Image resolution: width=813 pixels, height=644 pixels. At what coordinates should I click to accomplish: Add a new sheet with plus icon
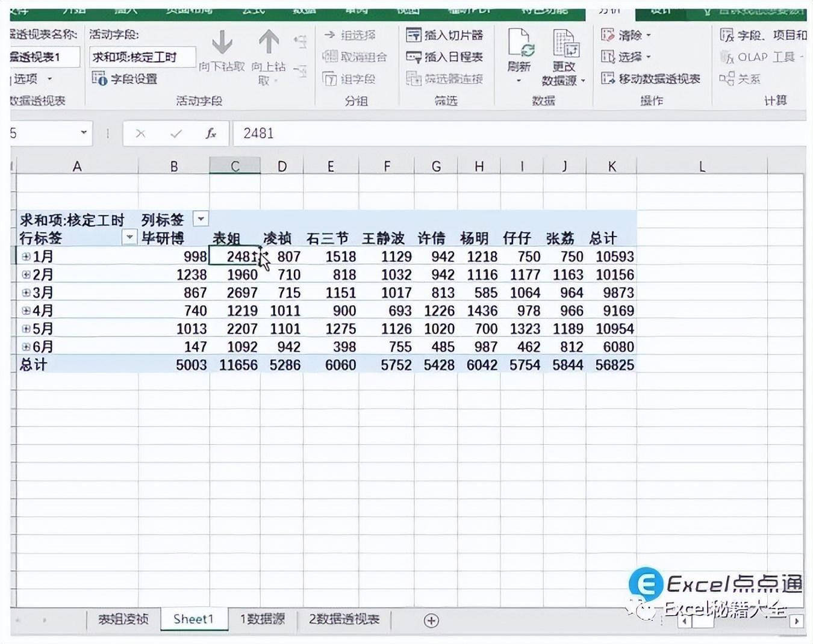point(431,621)
